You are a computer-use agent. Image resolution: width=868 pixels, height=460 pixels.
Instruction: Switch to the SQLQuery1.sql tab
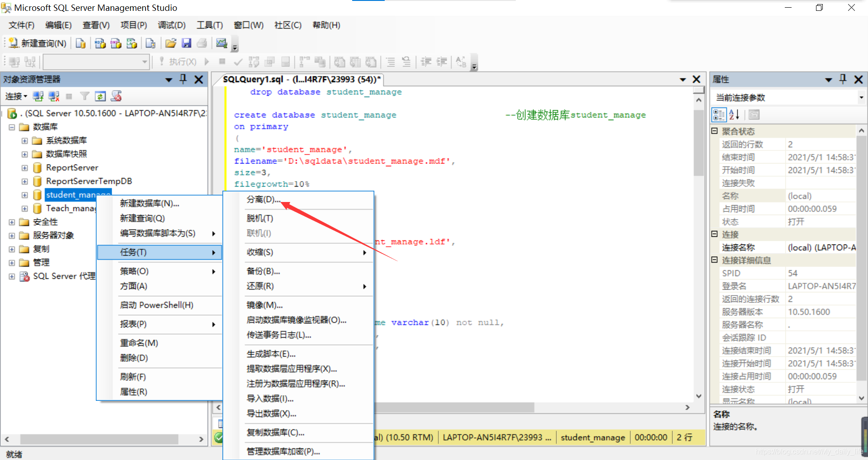pyautogui.click(x=302, y=80)
